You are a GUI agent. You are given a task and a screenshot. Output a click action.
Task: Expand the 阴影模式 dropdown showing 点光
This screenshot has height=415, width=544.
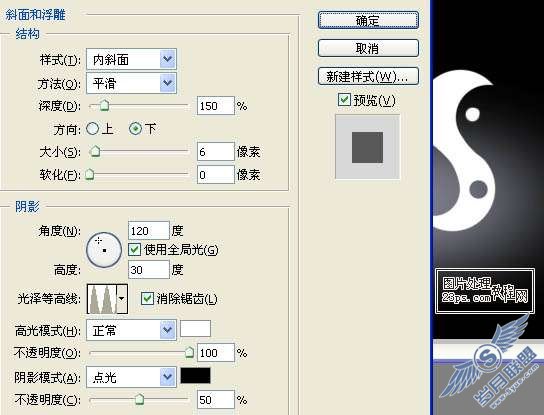click(x=131, y=377)
